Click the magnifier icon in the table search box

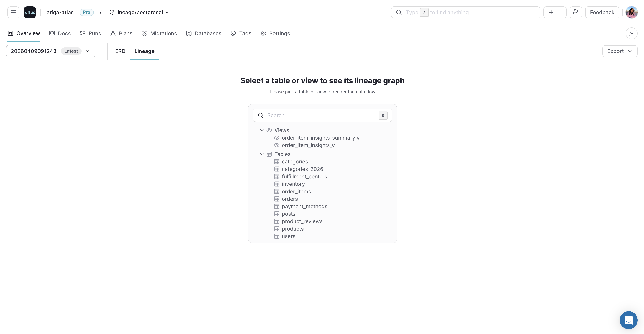(261, 115)
